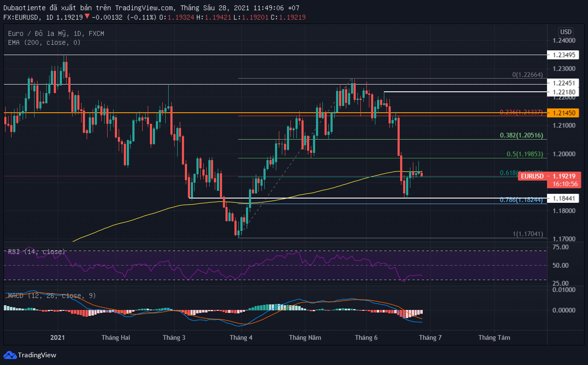Open the USD currency selector
This screenshot has height=365, width=588.
566,32
